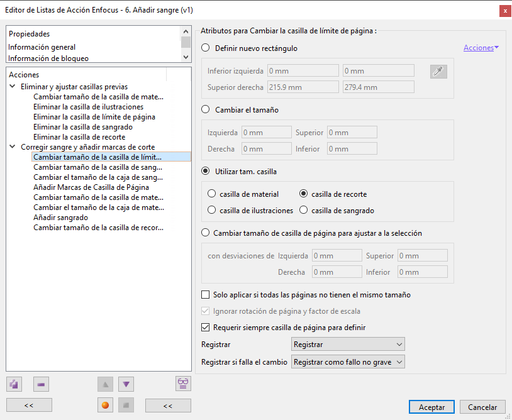Select Información general in Propiedades

click(x=42, y=47)
